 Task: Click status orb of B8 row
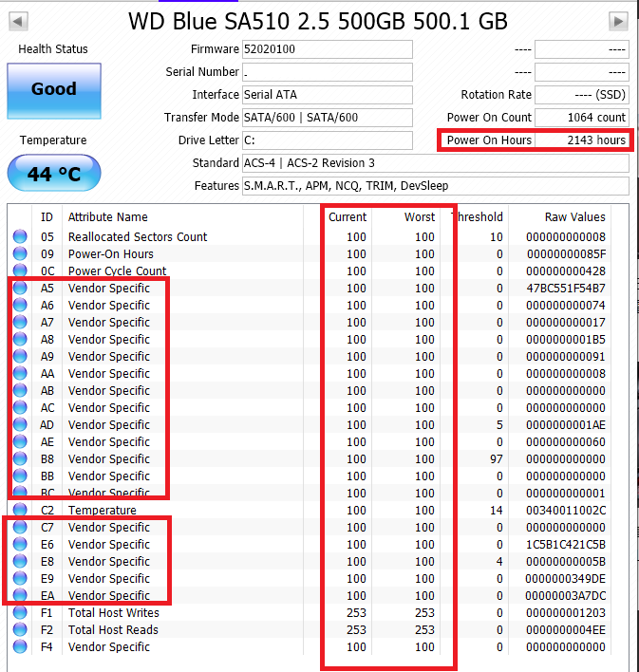point(20,458)
